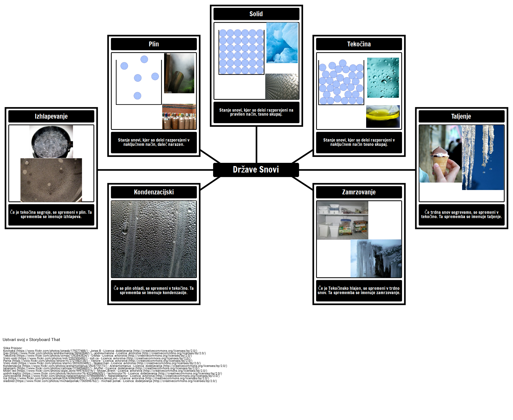Viewport: 513px width, 420px height.
Task: Select the blue ice photo in Solid cell
Action: [x=282, y=43]
